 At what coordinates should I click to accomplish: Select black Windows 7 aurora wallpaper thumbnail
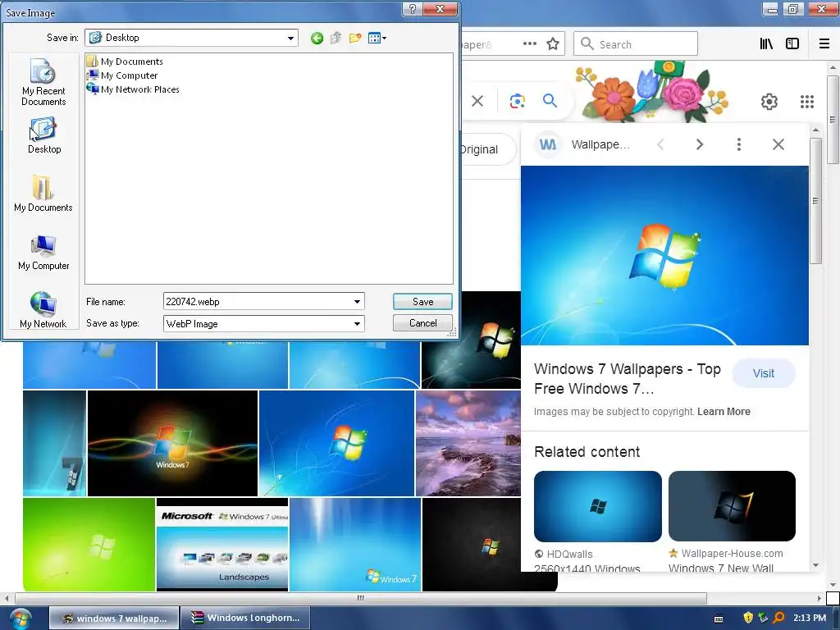click(x=172, y=444)
